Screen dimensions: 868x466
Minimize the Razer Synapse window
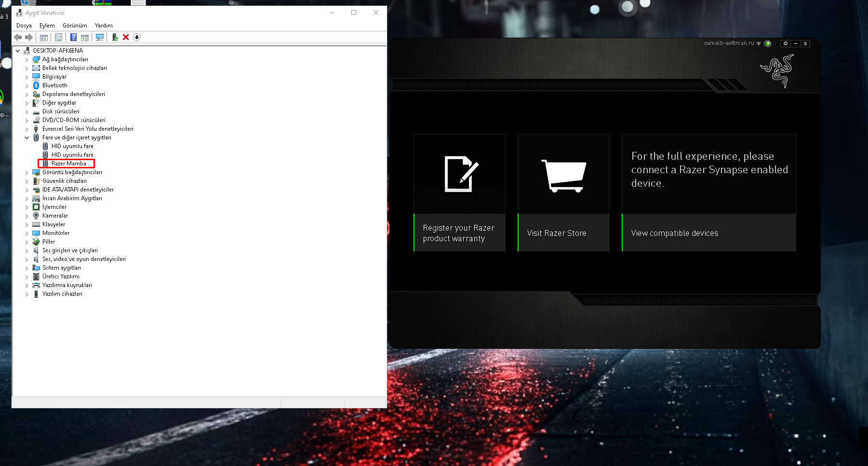coord(796,43)
